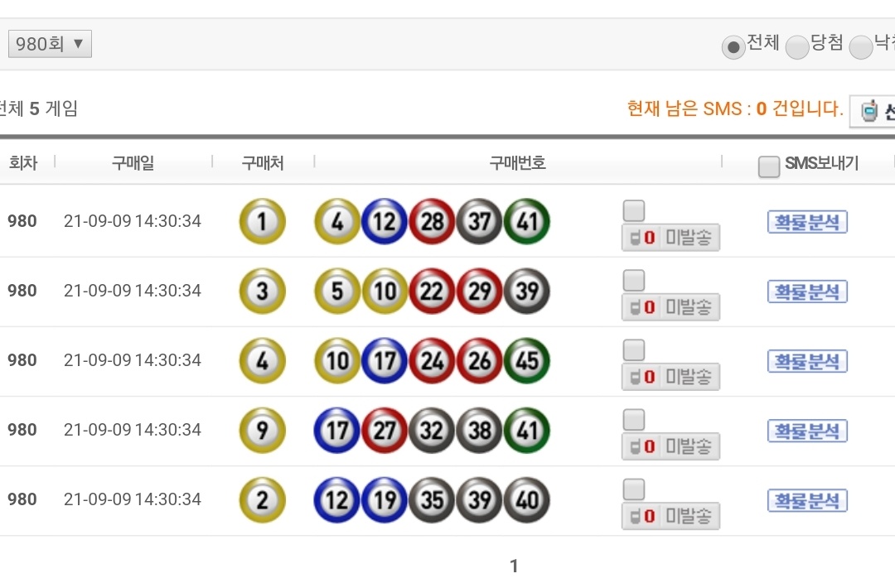Select the 당첨 radio button
Screen dimensions: 895x588
click(x=796, y=47)
